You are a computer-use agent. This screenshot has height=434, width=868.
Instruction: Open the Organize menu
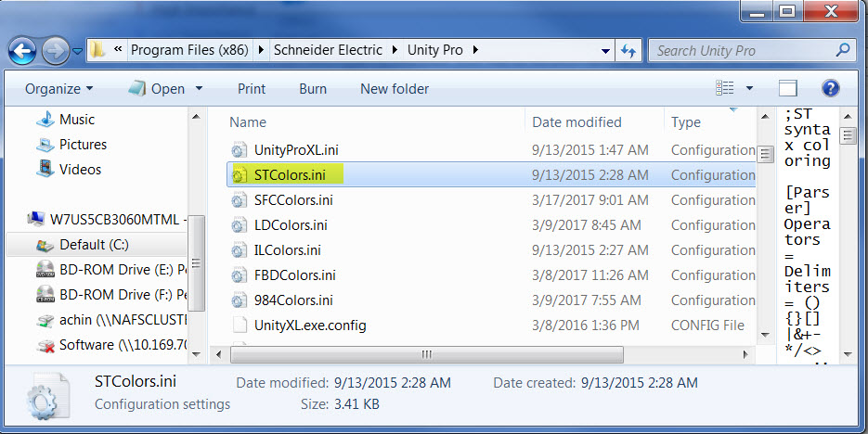(58, 89)
